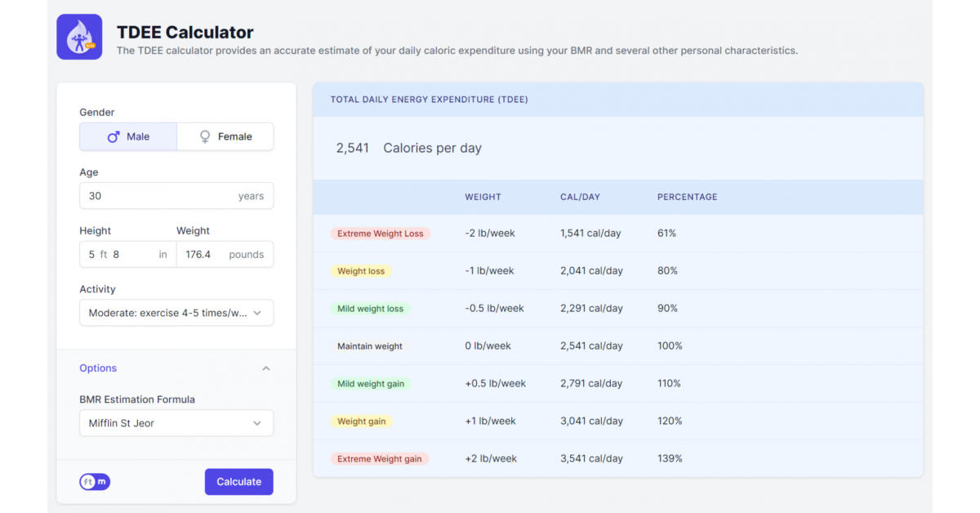Click the Extreme Weight Loss red tag
The height and width of the screenshot is (513, 980).
(x=380, y=234)
